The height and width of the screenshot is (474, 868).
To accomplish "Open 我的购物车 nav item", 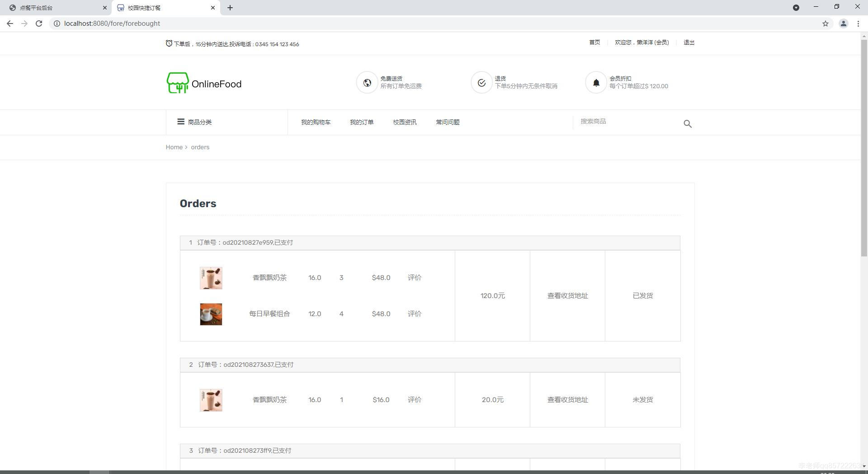I will point(316,122).
